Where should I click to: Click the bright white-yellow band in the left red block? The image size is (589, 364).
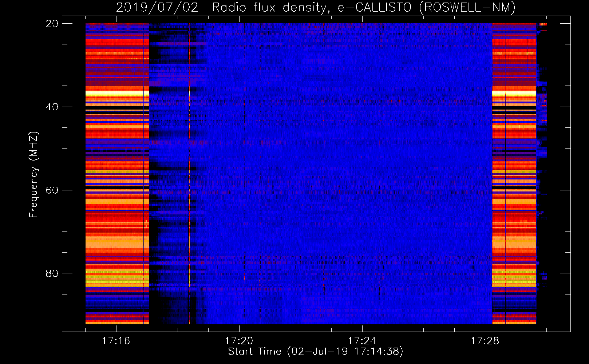click(x=117, y=94)
